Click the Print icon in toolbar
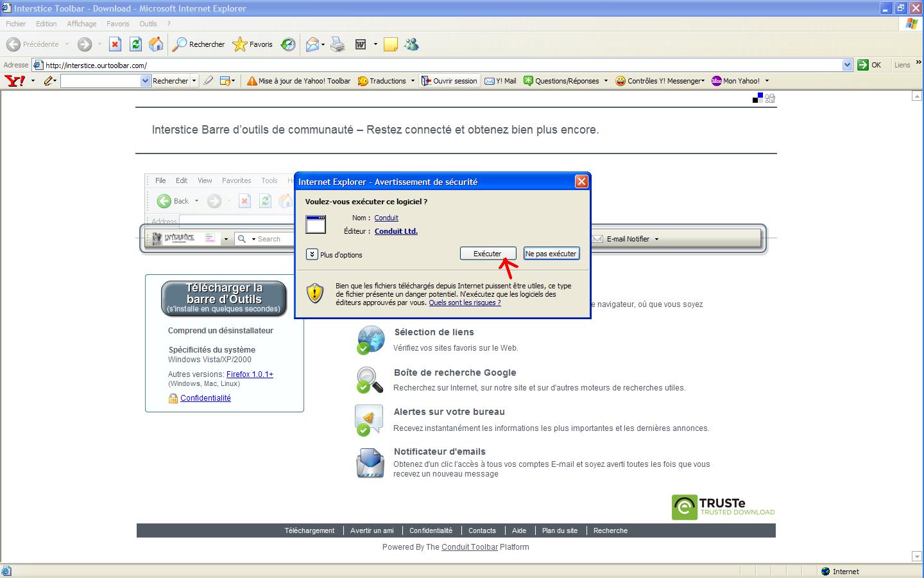 tap(338, 44)
